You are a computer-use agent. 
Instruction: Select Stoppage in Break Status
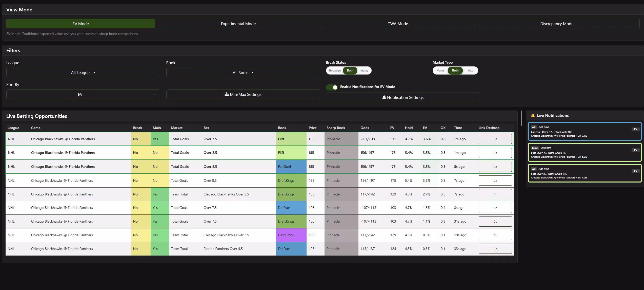pyautogui.click(x=334, y=70)
